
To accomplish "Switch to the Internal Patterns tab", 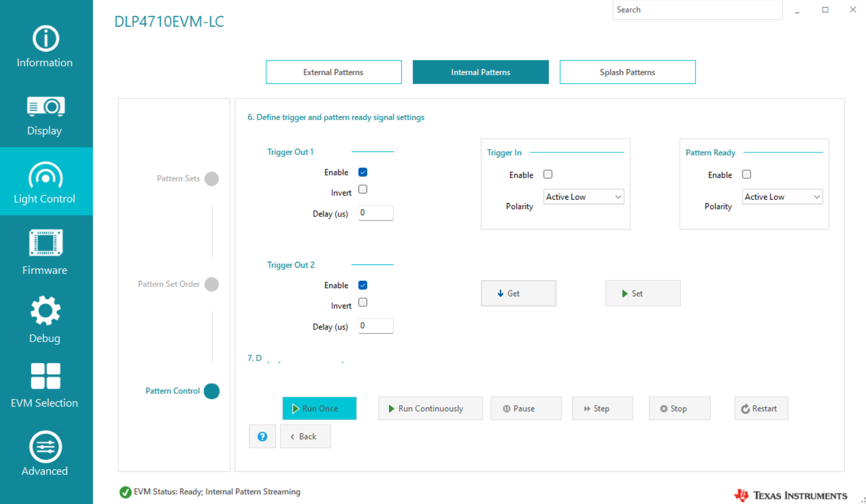I will click(480, 72).
